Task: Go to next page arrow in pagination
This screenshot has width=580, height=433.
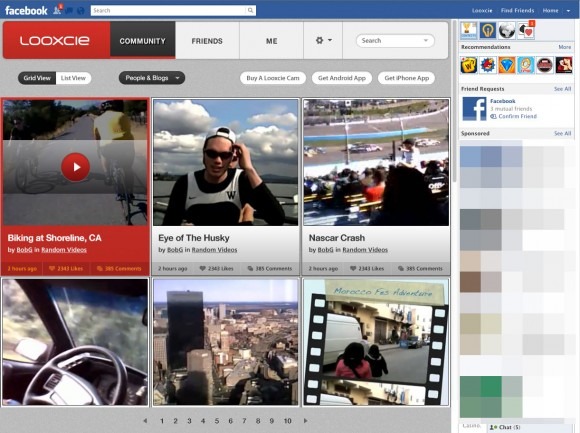Action: pos(306,421)
